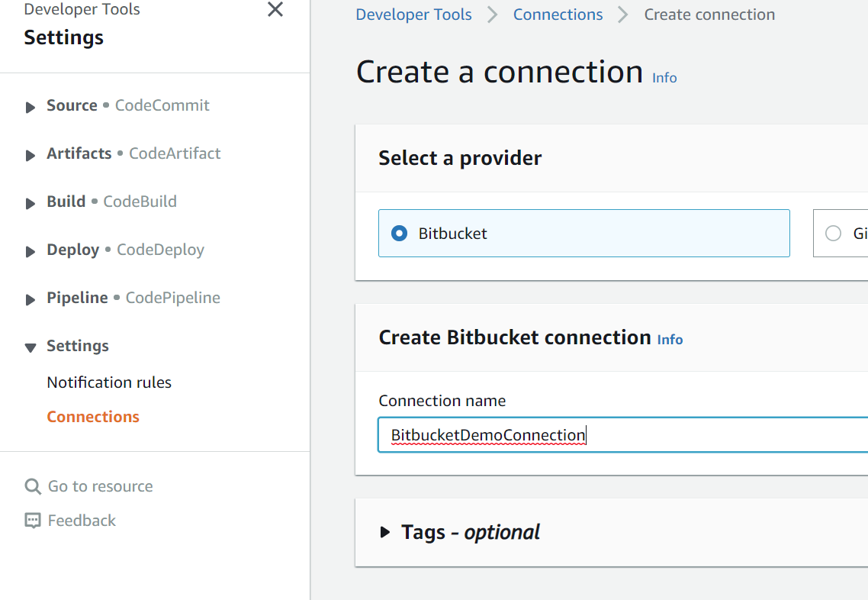Go to Developer Tools breadcrumb link
The height and width of the screenshot is (600, 868).
click(413, 15)
